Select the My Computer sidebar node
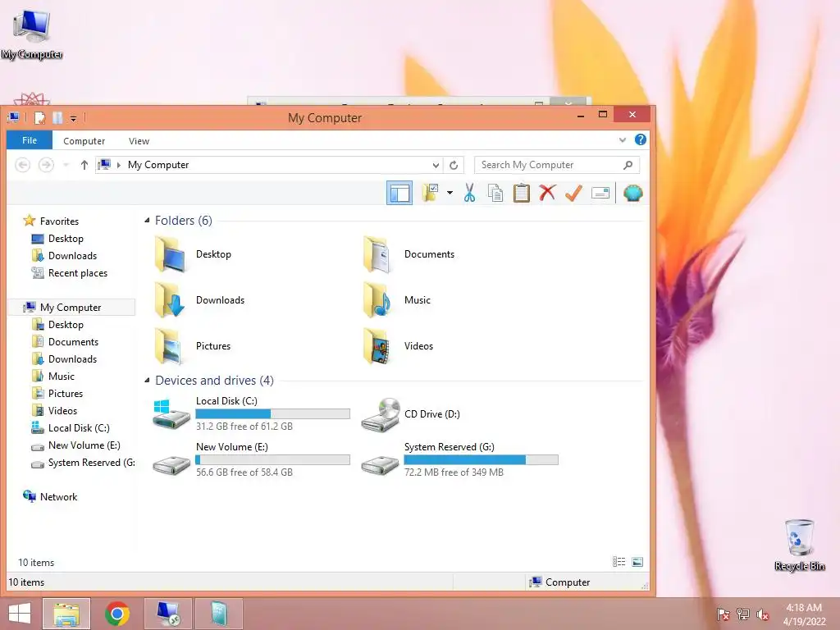Screen dimensions: 840x630 pos(72,307)
